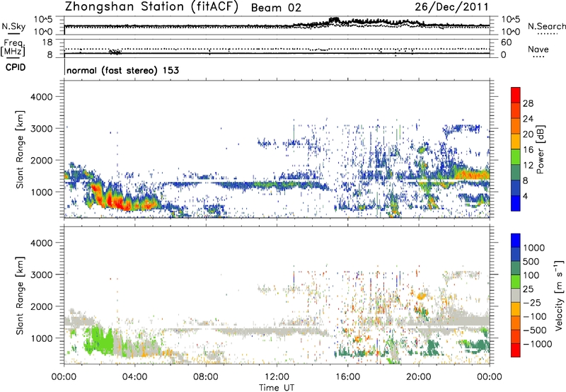Click the 'N.Sky' legend label
The width and height of the screenshot is (566, 392).
tap(13, 26)
